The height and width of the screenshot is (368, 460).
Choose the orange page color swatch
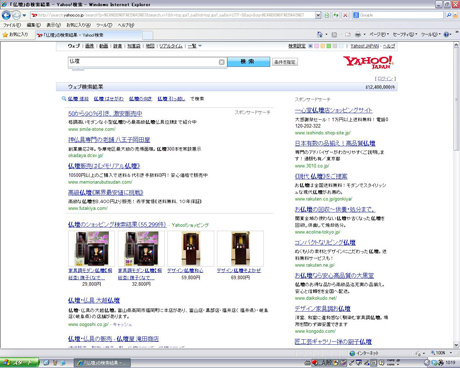(x=322, y=46)
